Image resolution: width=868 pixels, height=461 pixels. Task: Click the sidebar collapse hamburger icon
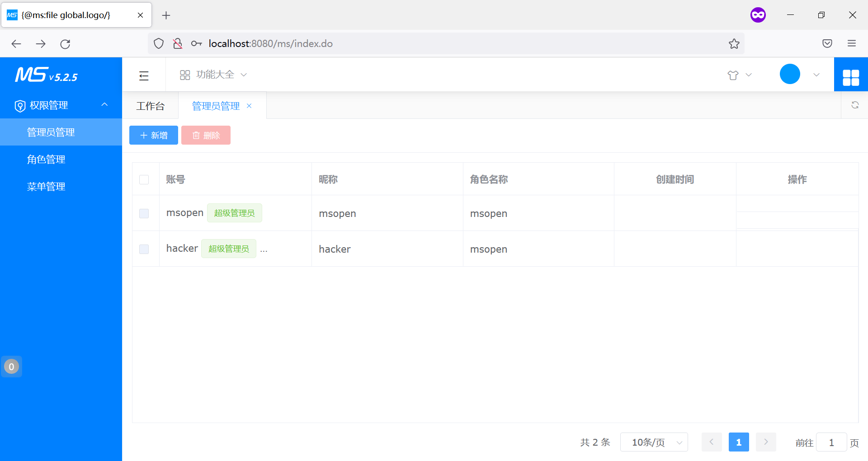[144, 75]
